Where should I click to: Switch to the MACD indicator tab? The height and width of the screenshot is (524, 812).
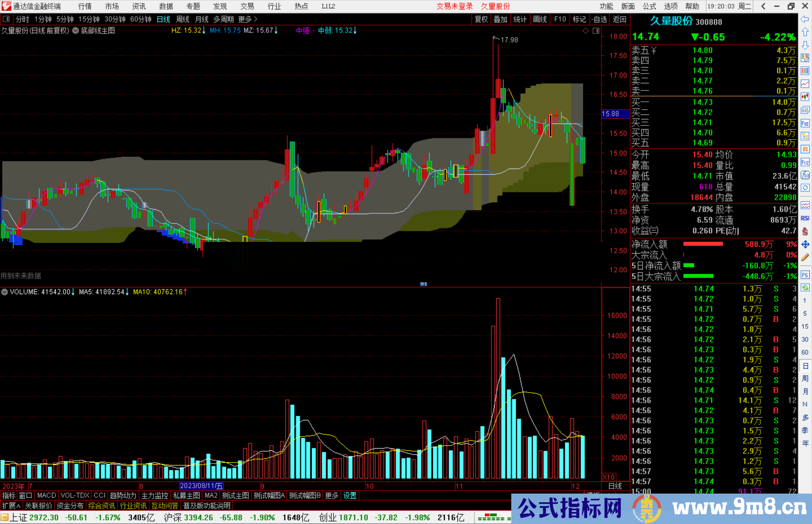click(47, 495)
